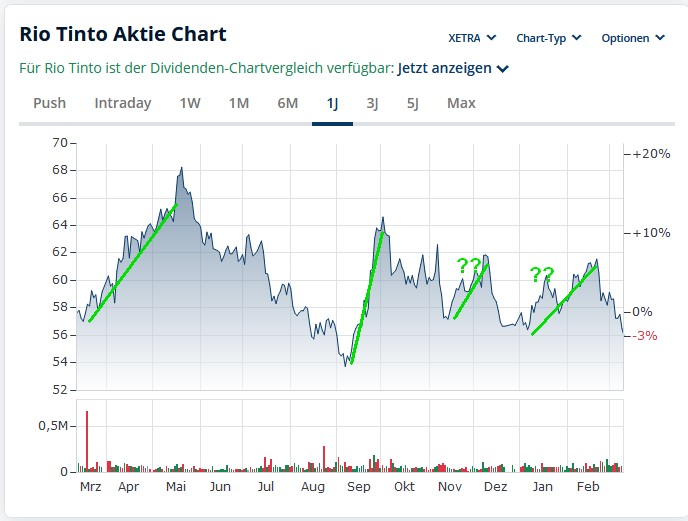Select the Intraday time range tab

point(123,103)
